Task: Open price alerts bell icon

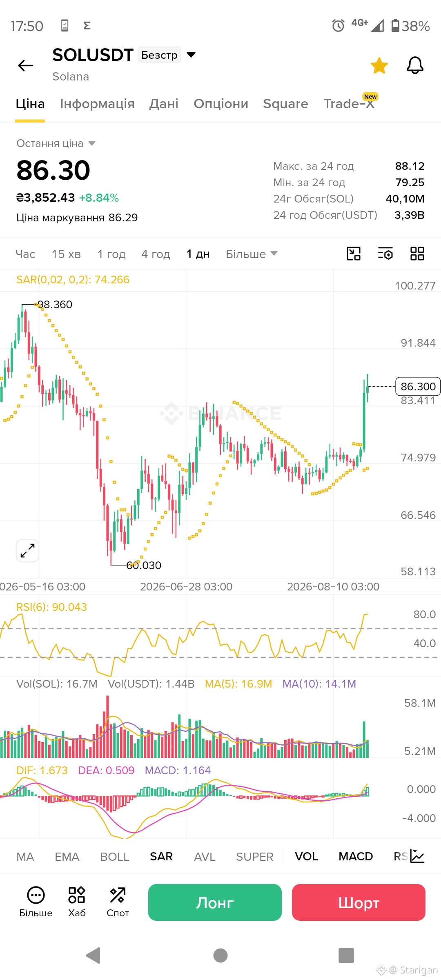Action: tap(415, 65)
